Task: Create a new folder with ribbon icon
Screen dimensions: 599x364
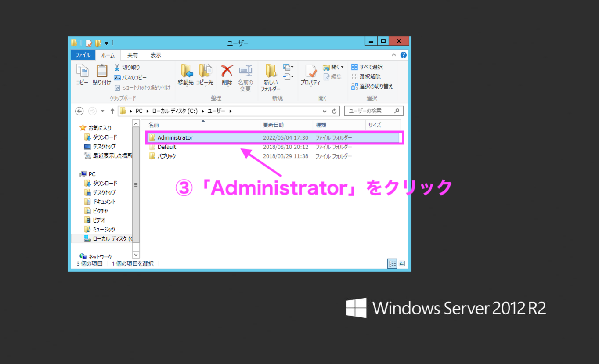Action: click(x=271, y=72)
